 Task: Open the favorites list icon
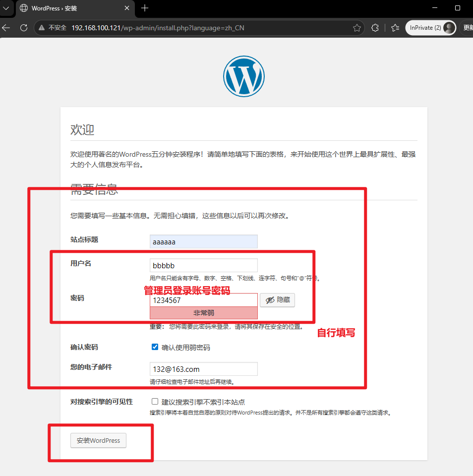click(395, 28)
